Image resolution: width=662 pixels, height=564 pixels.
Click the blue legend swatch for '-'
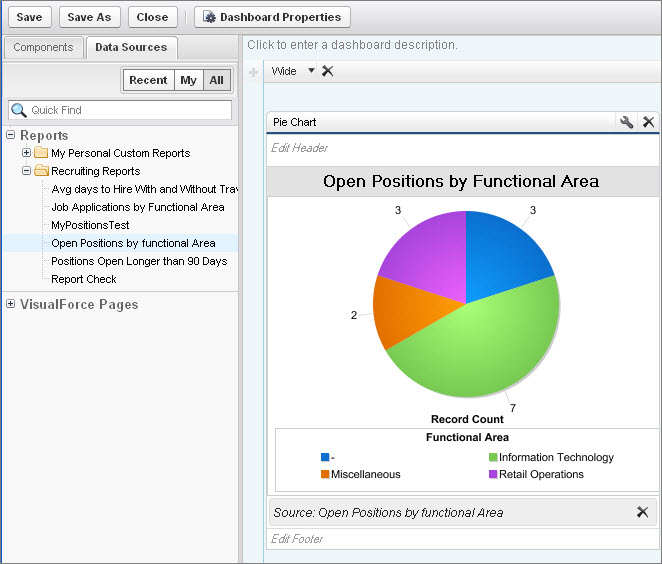[x=325, y=457]
